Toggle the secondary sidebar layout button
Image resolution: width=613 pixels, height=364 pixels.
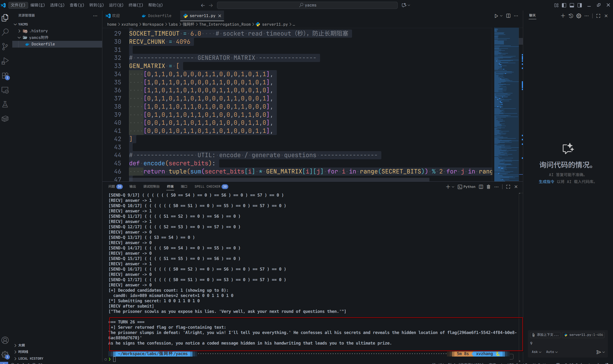click(580, 5)
